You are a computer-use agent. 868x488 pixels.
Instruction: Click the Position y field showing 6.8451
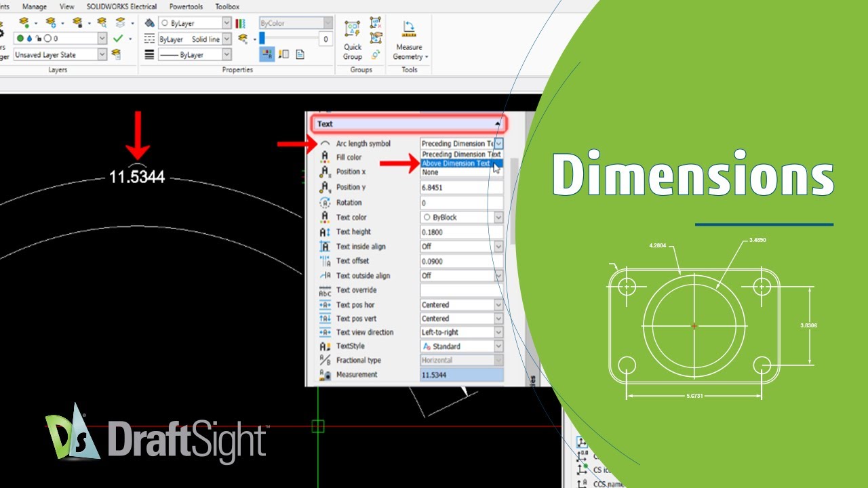462,188
